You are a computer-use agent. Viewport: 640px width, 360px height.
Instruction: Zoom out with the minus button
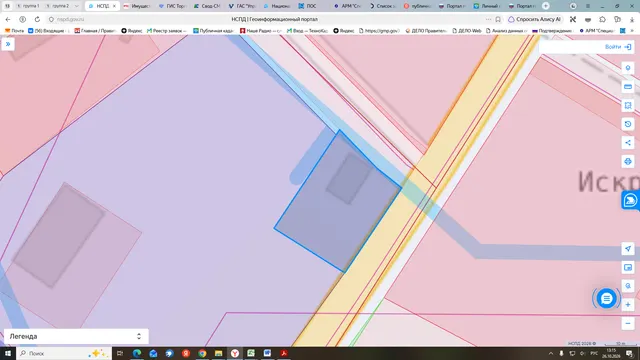click(x=628, y=324)
